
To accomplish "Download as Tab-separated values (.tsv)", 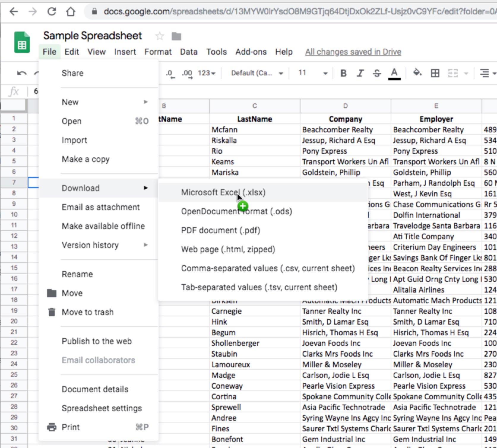I will [263, 287].
